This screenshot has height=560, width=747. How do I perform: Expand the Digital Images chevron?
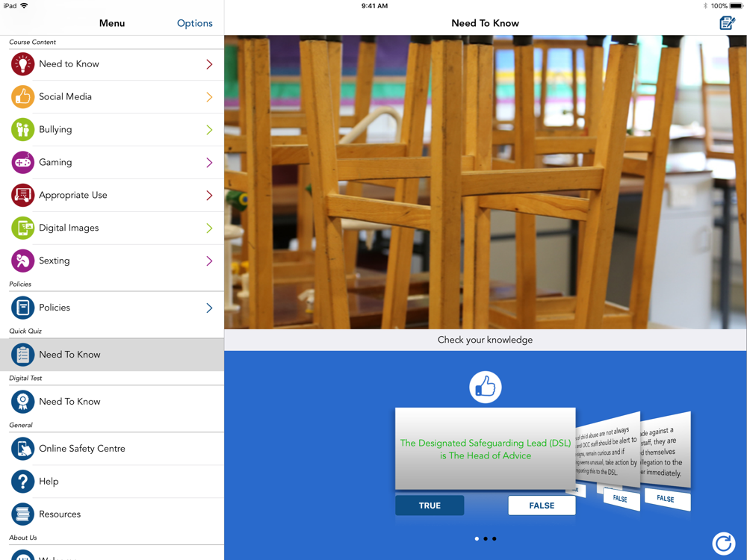pos(209,228)
